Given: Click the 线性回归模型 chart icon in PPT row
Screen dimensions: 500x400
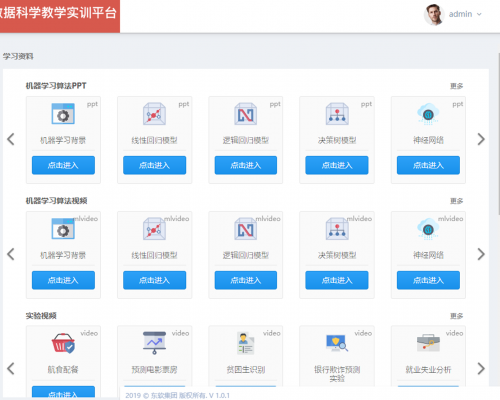Looking at the screenshot, I should [154, 114].
